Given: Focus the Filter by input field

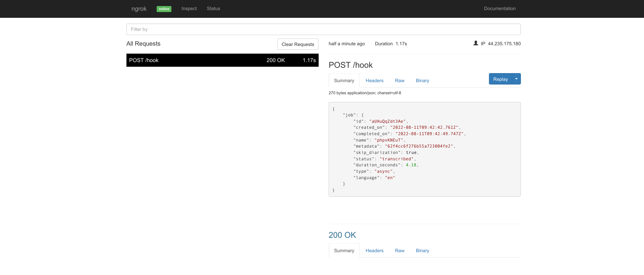Looking at the screenshot, I should pos(323,30).
